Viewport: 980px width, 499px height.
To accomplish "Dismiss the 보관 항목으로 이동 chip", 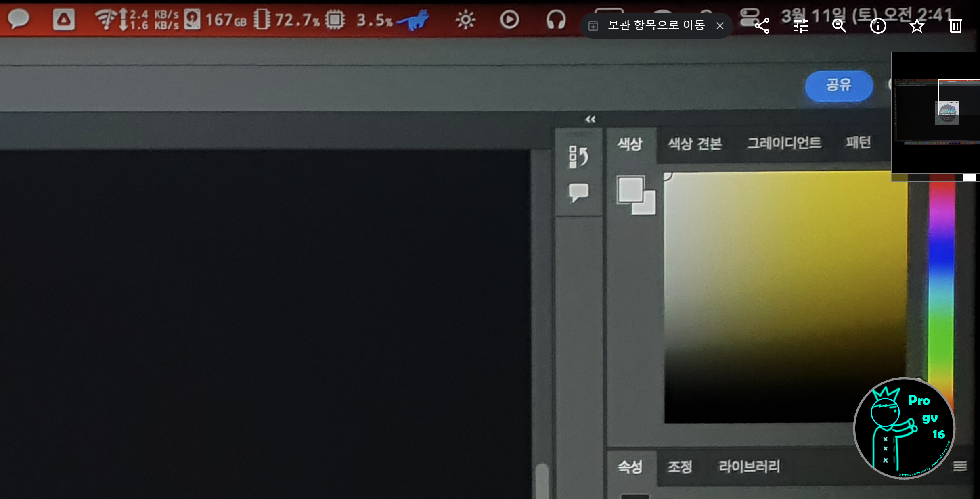I will [x=720, y=26].
